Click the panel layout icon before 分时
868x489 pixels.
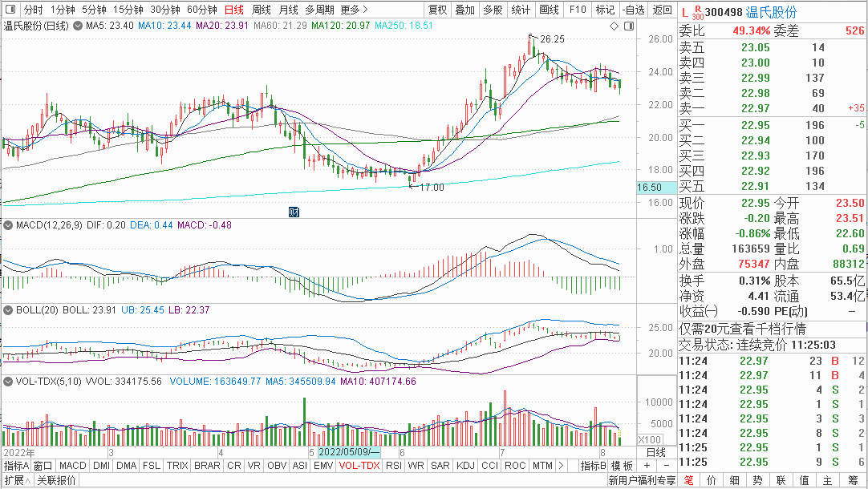coord(10,10)
